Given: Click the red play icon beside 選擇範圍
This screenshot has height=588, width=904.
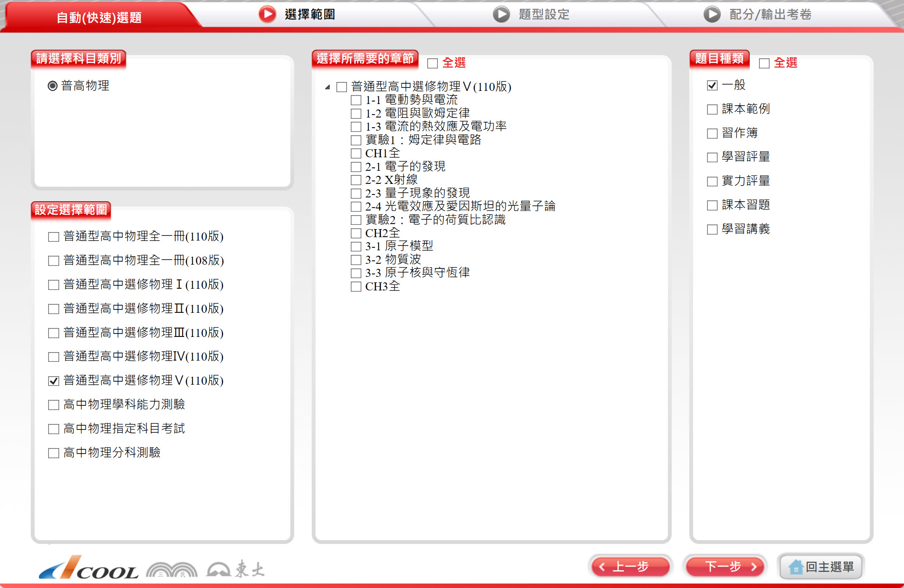Looking at the screenshot, I should pos(267,14).
